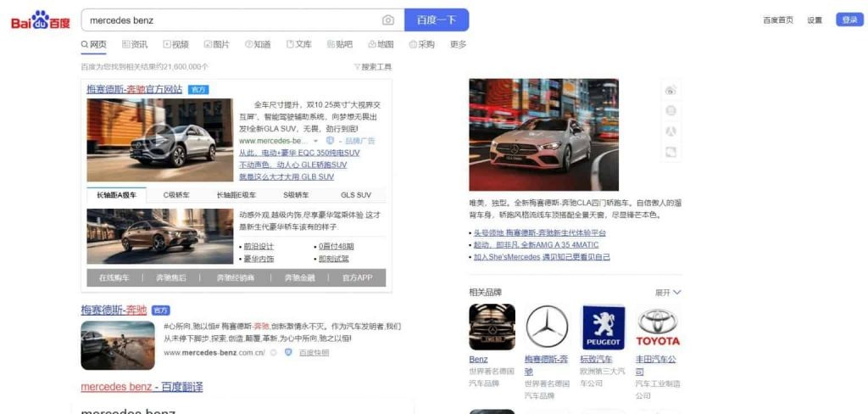Open 设置 settings link
The height and width of the screenshot is (414, 868).
click(815, 20)
